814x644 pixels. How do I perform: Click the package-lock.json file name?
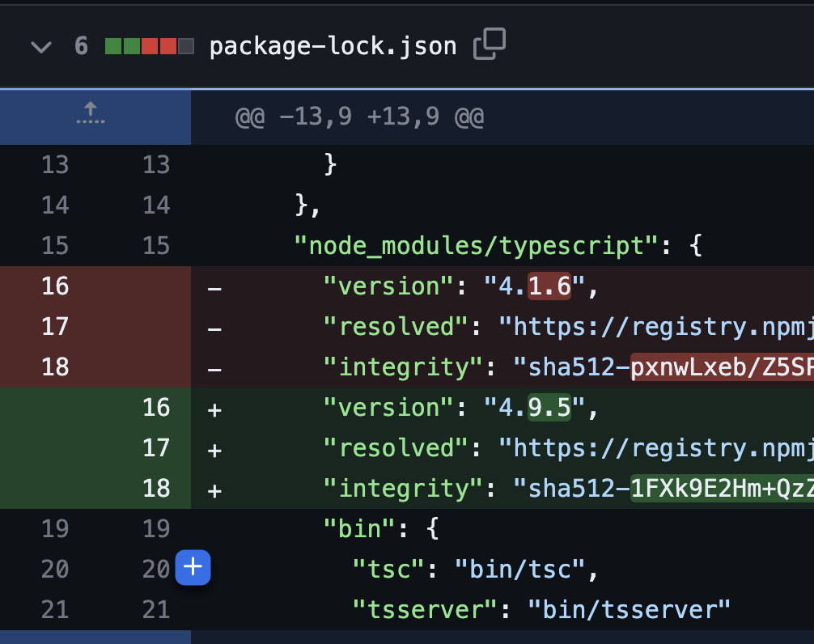click(x=333, y=46)
